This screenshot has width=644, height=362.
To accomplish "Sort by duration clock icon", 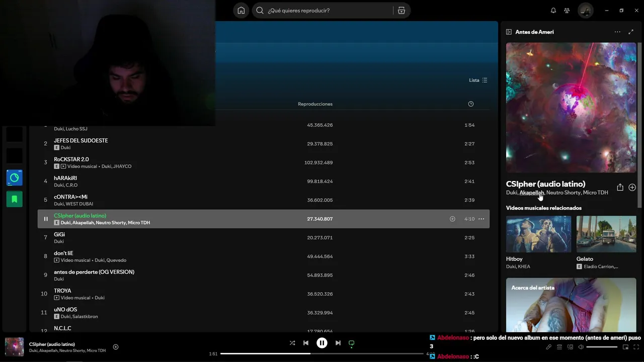I will pyautogui.click(x=471, y=104).
